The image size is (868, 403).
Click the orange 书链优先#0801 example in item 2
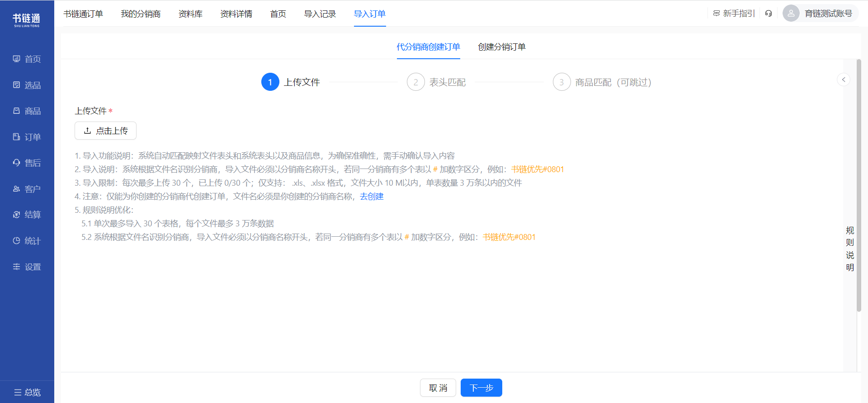click(538, 169)
